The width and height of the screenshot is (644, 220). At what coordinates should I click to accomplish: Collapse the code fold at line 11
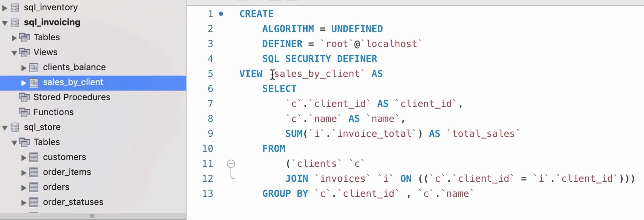tap(231, 164)
